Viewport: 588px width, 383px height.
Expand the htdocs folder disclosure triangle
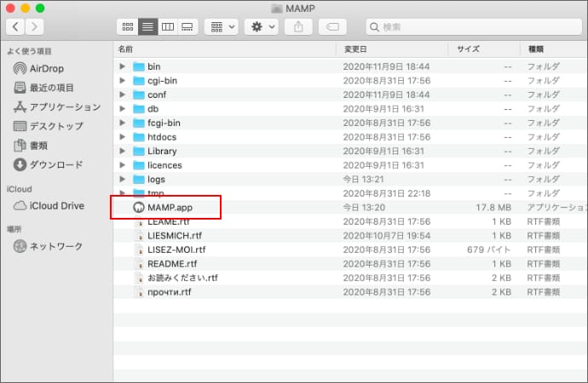pyautogui.click(x=124, y=137)
